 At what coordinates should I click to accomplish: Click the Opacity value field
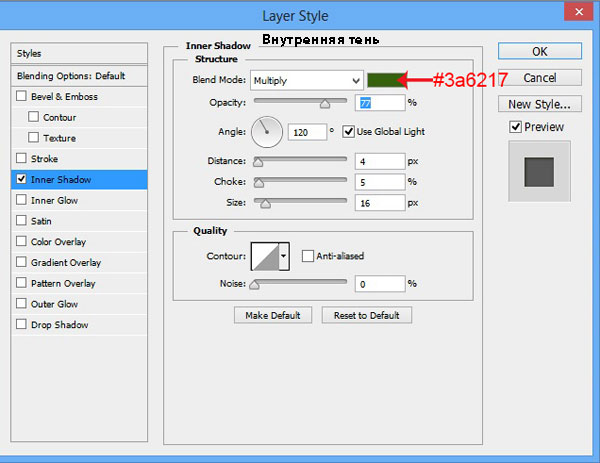380,103
